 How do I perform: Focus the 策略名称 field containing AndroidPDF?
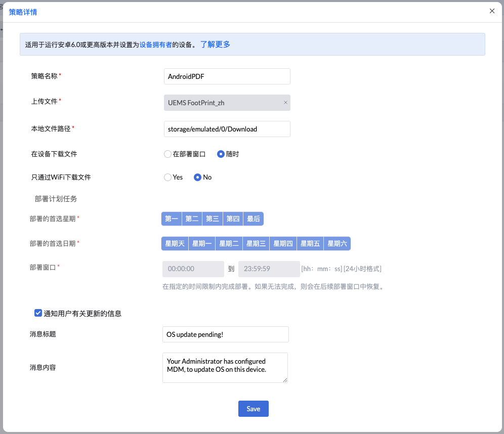click(227, 76)
